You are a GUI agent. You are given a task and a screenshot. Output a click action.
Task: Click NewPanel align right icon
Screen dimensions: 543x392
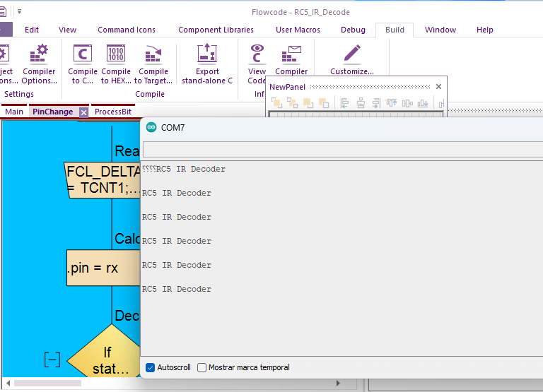coord(376,102)
